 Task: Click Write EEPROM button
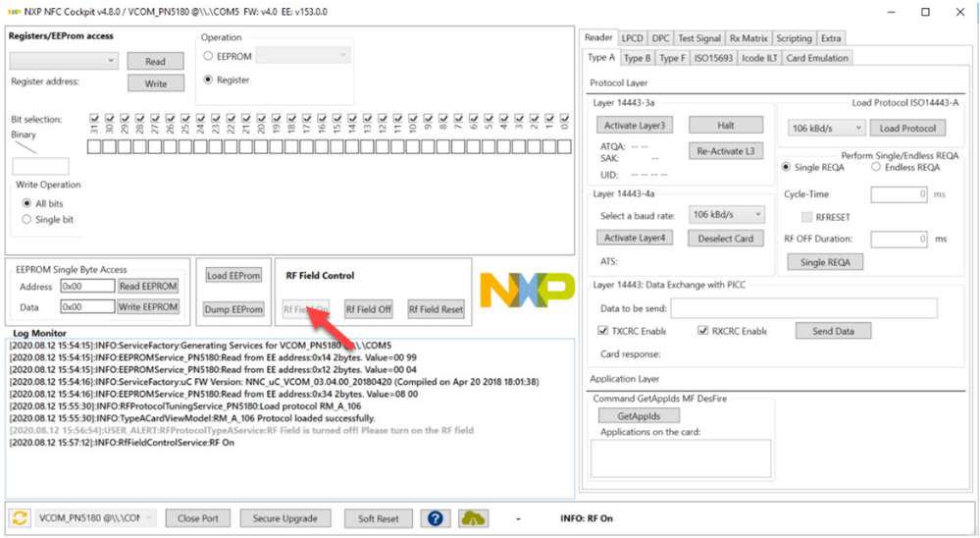[x=148, y=306]
